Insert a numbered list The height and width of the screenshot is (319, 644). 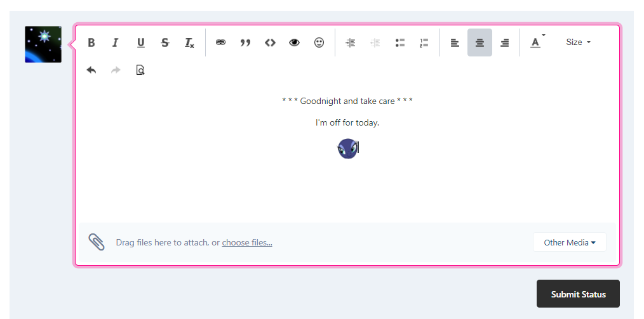tap(424, 42)
